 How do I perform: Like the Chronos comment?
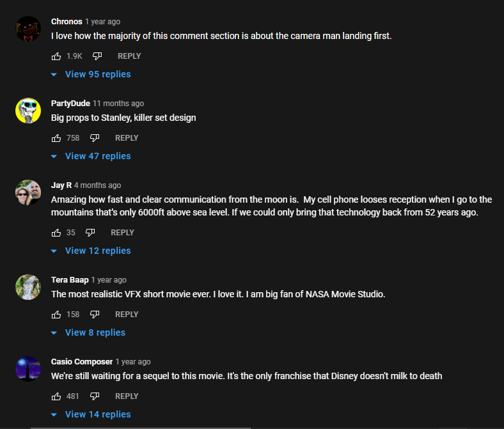(56, 56)
